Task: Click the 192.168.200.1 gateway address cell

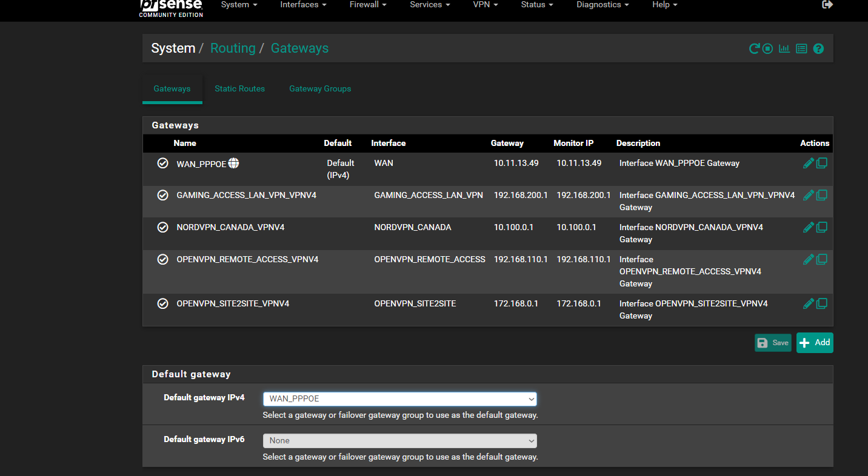Action: pos(521,196)
